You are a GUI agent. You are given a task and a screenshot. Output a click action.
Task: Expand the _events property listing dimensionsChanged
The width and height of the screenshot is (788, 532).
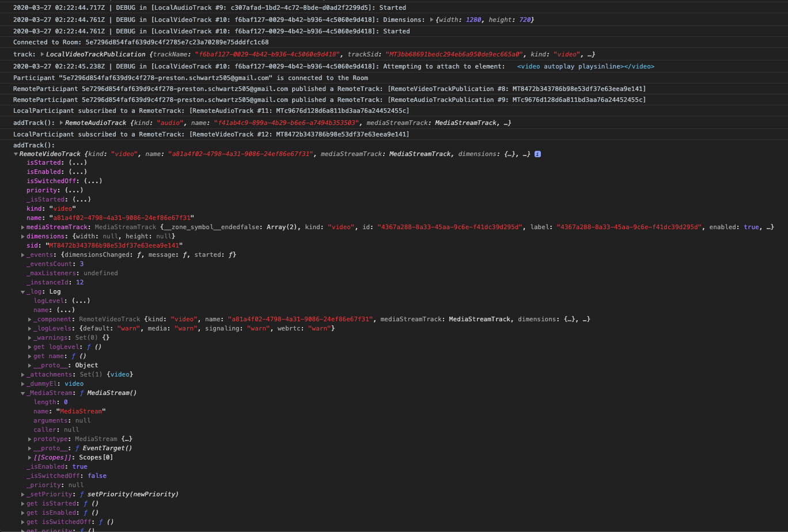pos(24,254)
